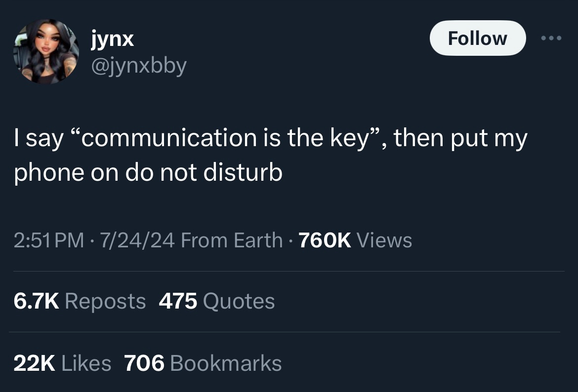Open the Quotes label list

[x=239, y=301]
